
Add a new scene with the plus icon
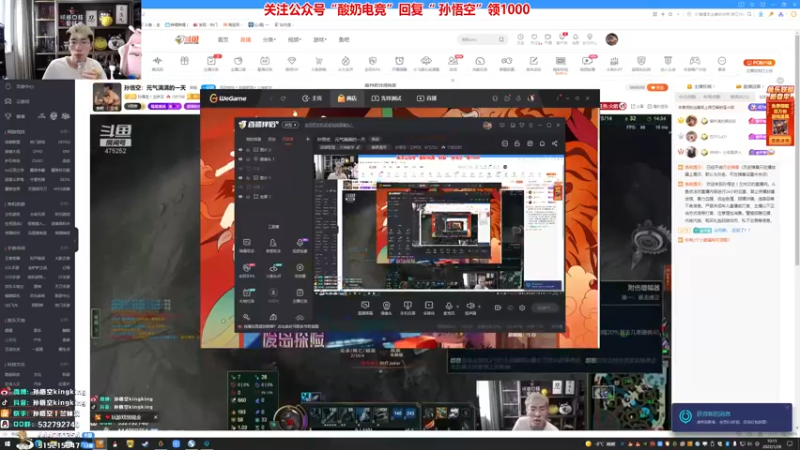point(308,139)
